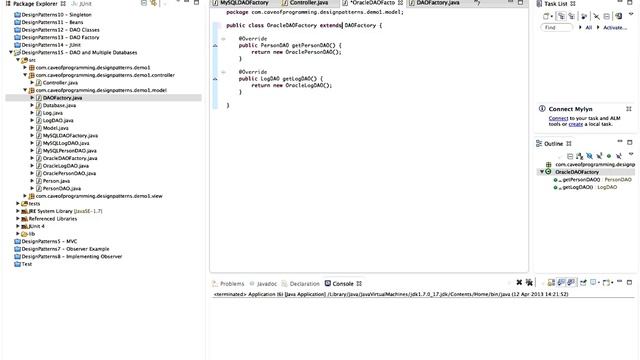Viewport: 640px width, 360px height.
Task: Select Database.java in Package Explorer
Action: pos(59,105)
